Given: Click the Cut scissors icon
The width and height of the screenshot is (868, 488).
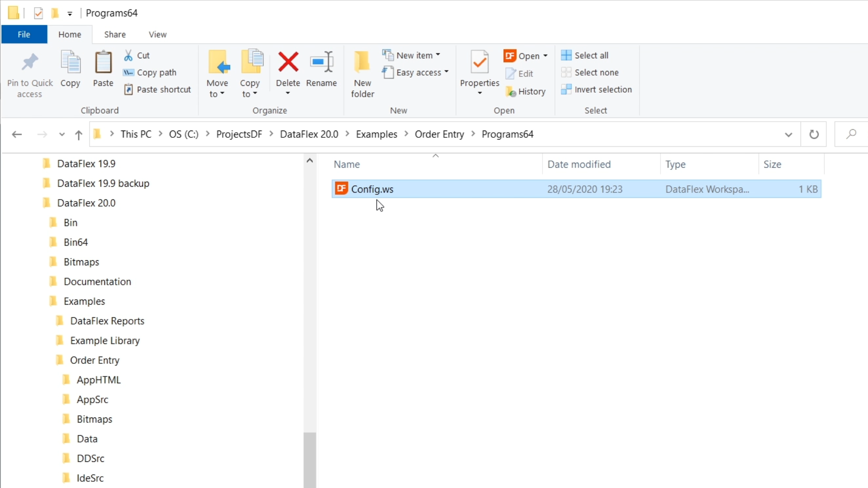Looking at the screenshot, I should click(128, 55).
